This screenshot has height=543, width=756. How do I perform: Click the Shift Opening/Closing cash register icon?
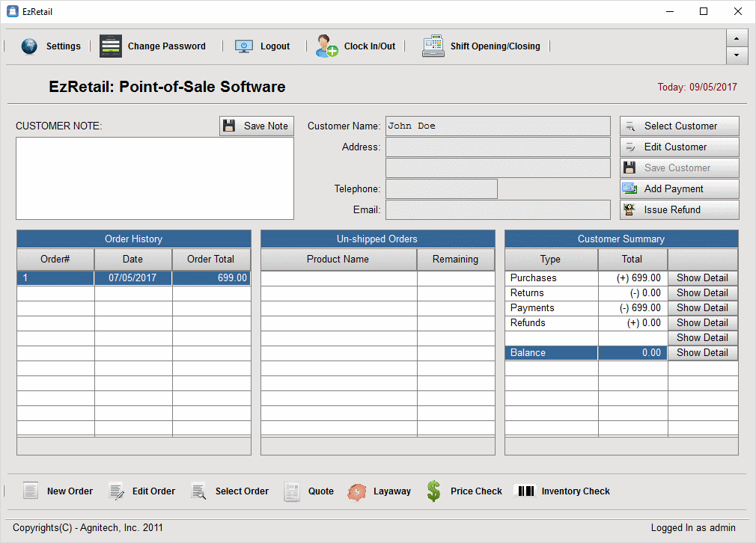(x=433, y=46)
